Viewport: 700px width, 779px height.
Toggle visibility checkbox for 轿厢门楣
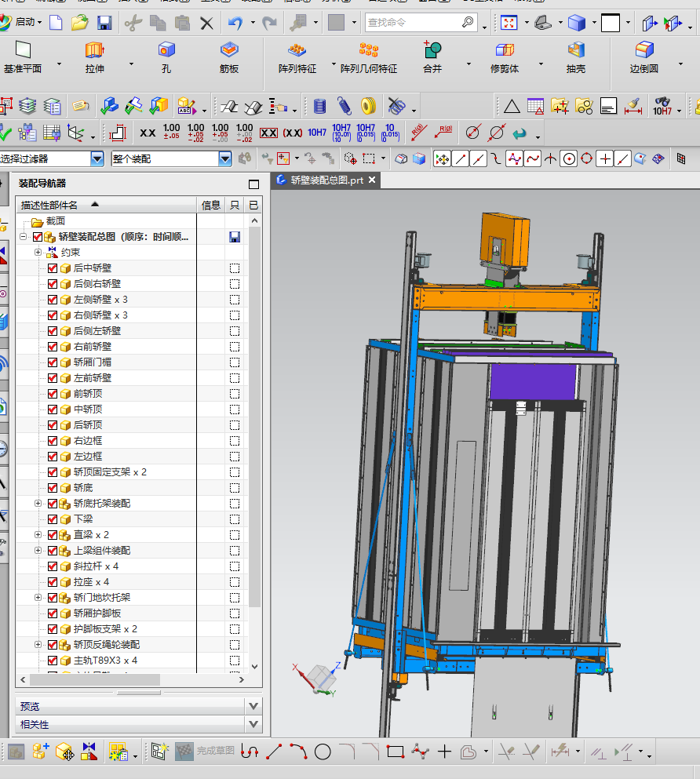pos(53,362)
